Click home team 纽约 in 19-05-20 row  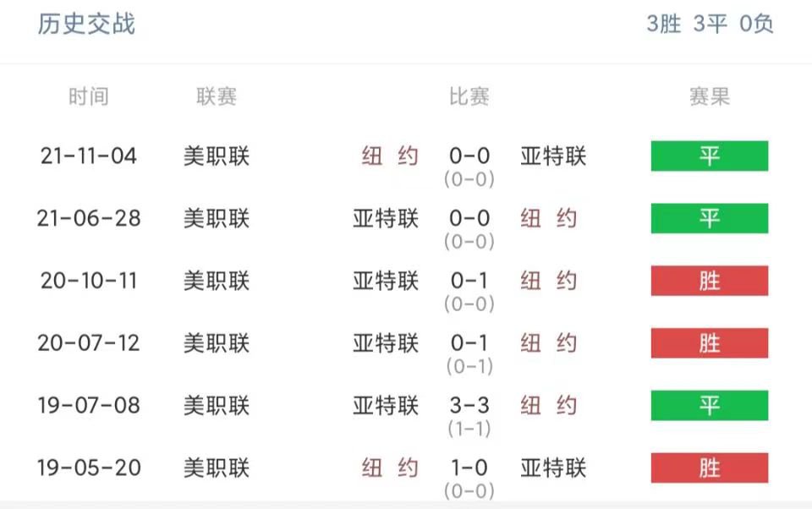389,468
